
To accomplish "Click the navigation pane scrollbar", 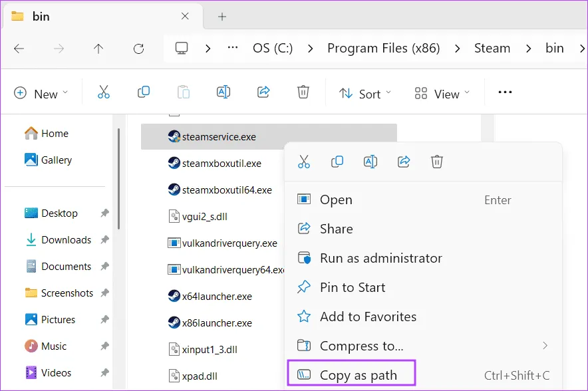I will pos(119,179).
